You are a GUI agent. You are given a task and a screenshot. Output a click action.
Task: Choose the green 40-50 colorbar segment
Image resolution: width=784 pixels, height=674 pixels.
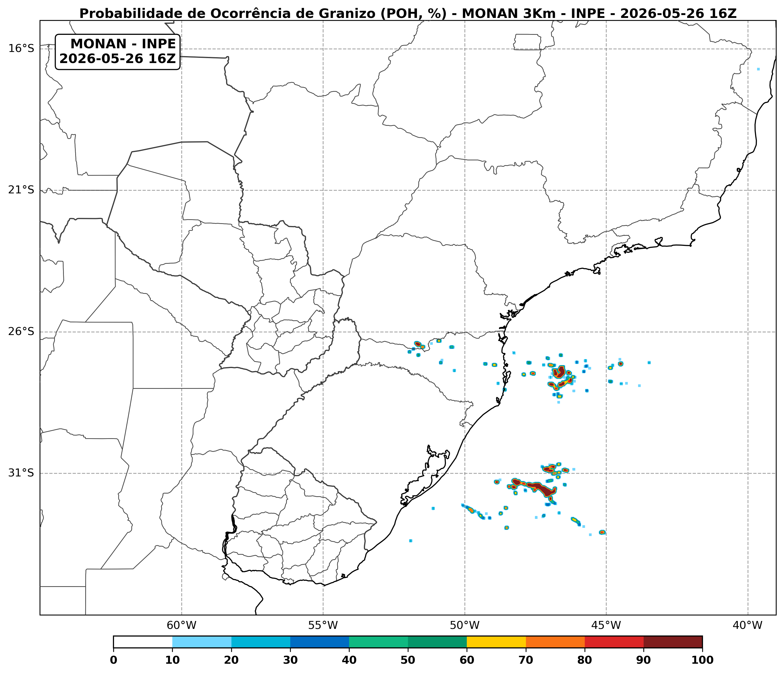pos(378,642)
